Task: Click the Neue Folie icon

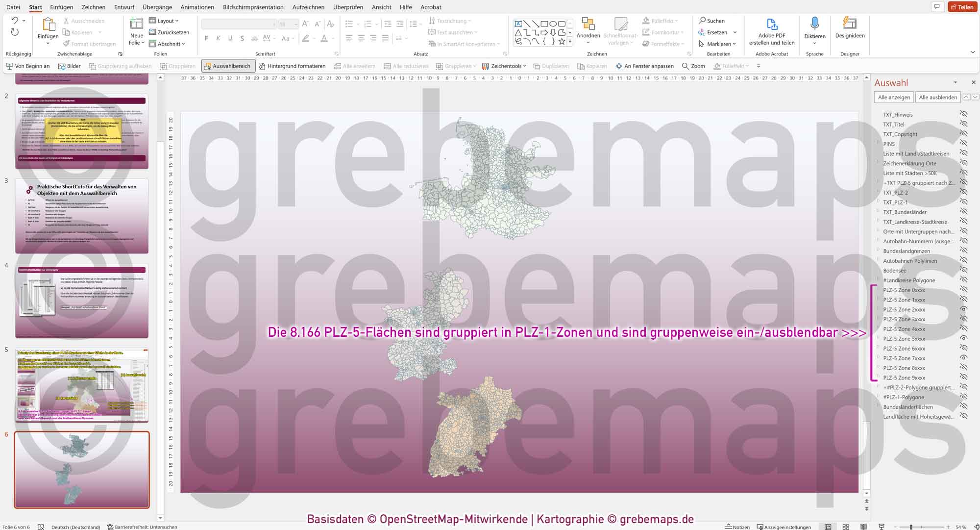Action: click(137, 24)
